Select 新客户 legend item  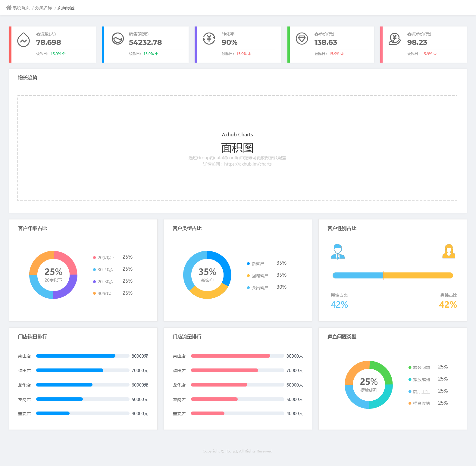pos(255,264)
